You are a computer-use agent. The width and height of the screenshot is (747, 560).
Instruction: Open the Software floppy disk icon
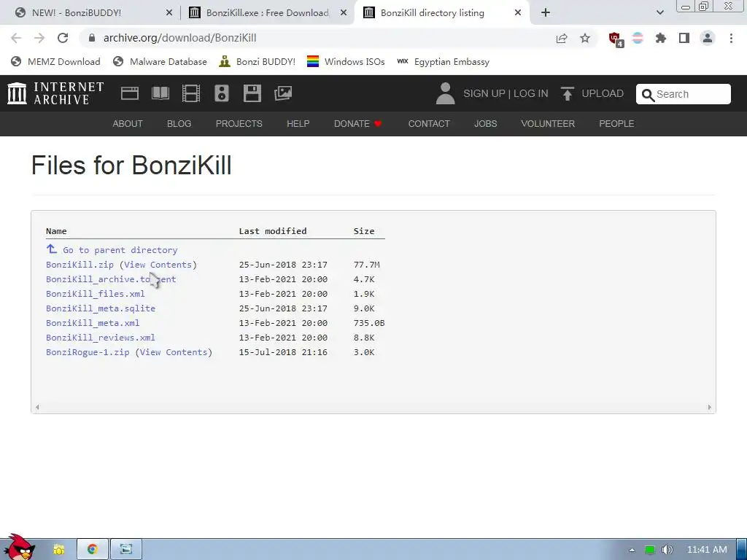[x=252, y=93]
